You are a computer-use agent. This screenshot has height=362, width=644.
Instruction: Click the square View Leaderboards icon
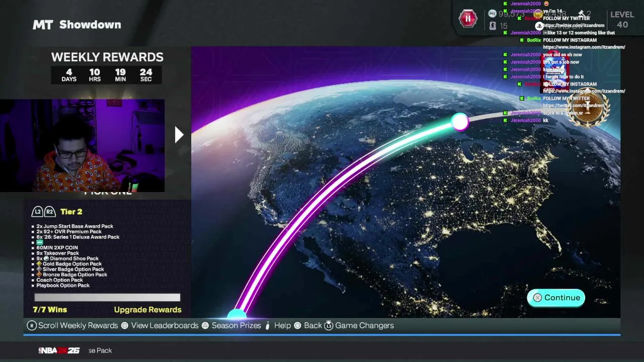[x=125, y=325]
